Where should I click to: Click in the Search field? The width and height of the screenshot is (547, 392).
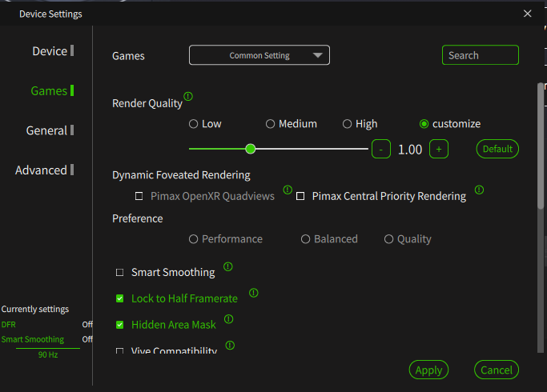pos(481,55)
